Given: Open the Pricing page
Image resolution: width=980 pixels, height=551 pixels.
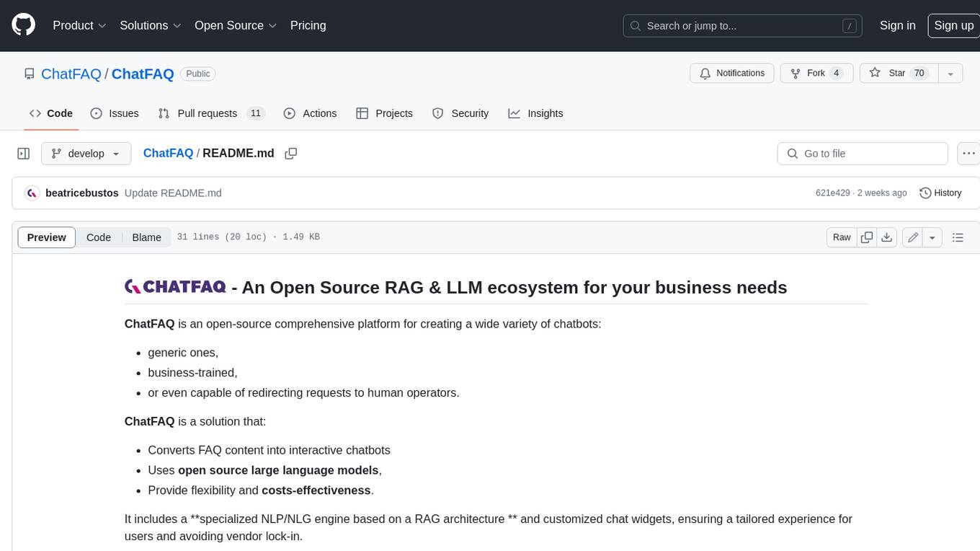Looking at the screenshot, I should (x=308, y=25).
